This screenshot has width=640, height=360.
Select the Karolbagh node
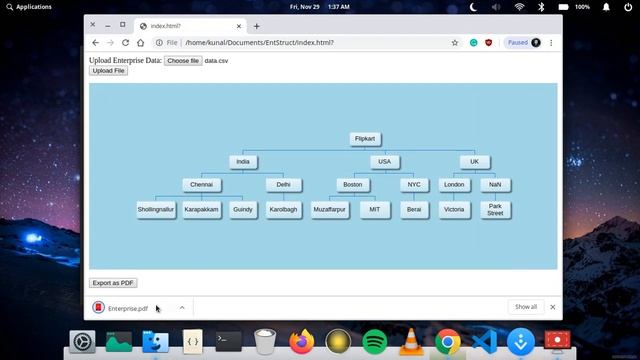tap(283, 209)
